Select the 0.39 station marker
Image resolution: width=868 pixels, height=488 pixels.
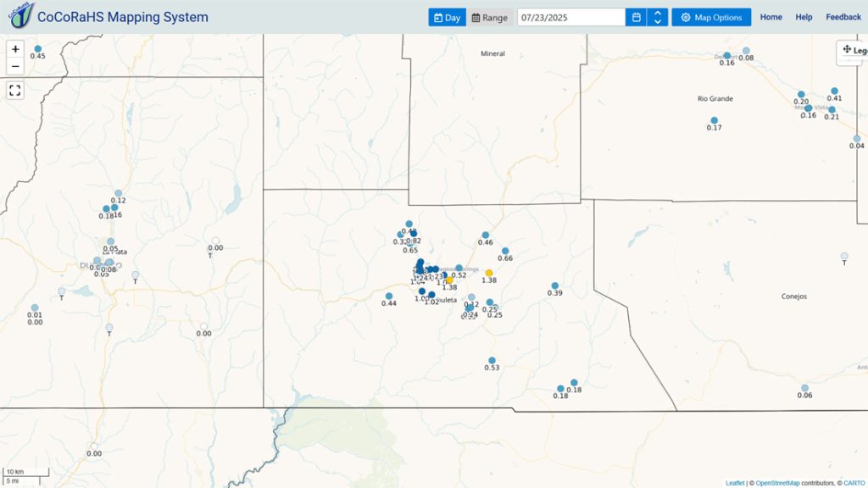pyautogui.click(x=554, y=286)
